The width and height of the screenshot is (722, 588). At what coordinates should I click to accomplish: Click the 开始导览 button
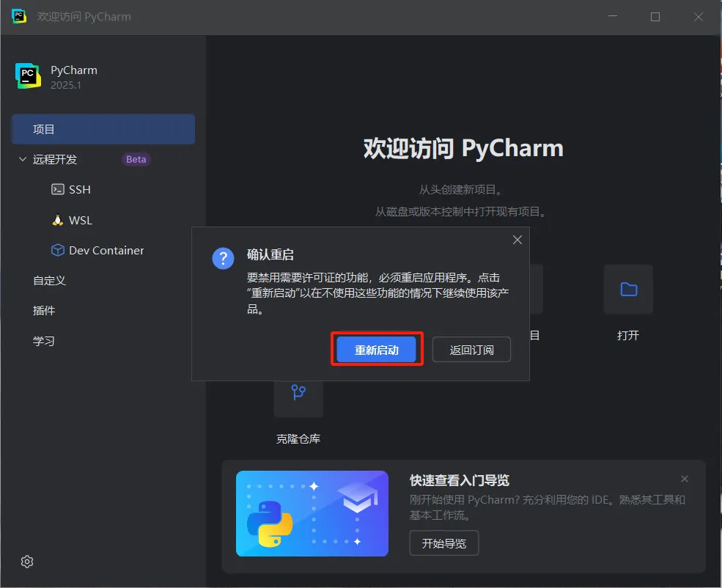point(444,543)
